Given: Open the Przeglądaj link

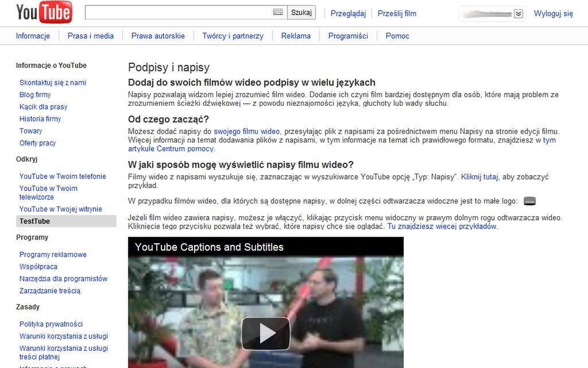Looking at the screenshot, I should [348, 14].
